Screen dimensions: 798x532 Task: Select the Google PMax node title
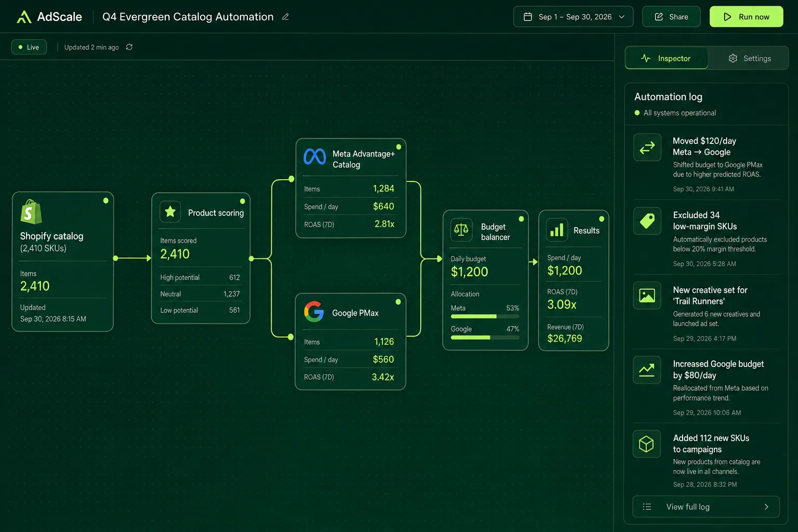coord(355,313)
